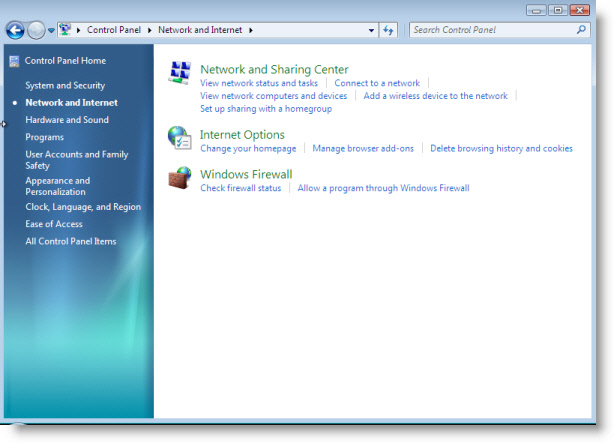This screenshot has height=443, width=614.
Task: Open the Programs category
Action: coord(44,137)
